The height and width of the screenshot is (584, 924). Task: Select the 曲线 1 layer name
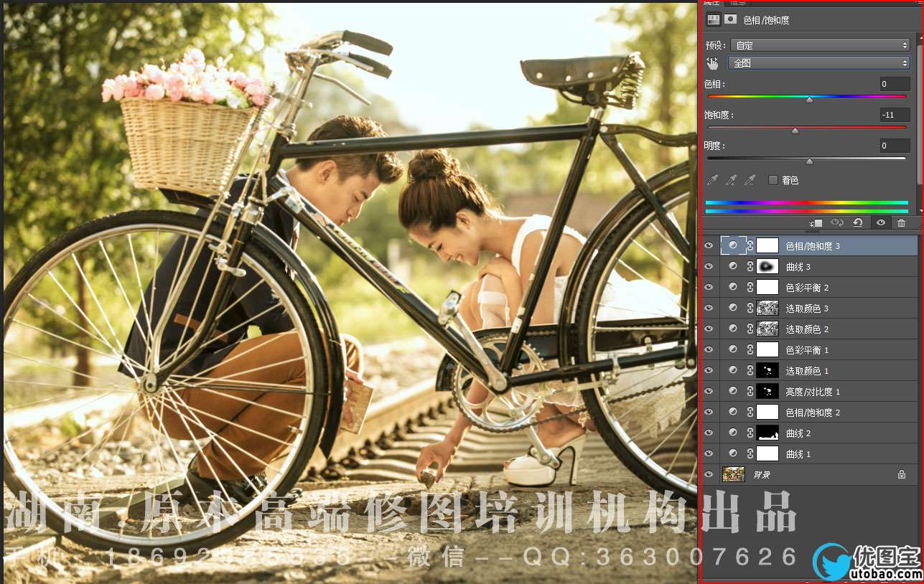click(798, 454)
